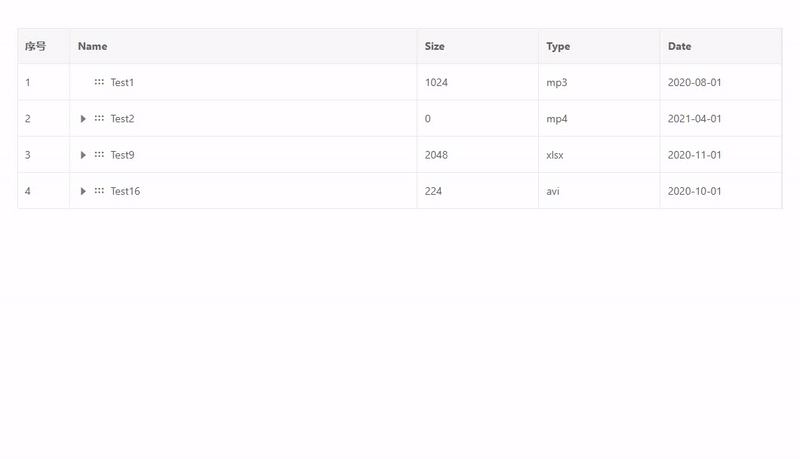Select the Name column header
This screenshot has width=800, height=459.
(x=92, y=46)
